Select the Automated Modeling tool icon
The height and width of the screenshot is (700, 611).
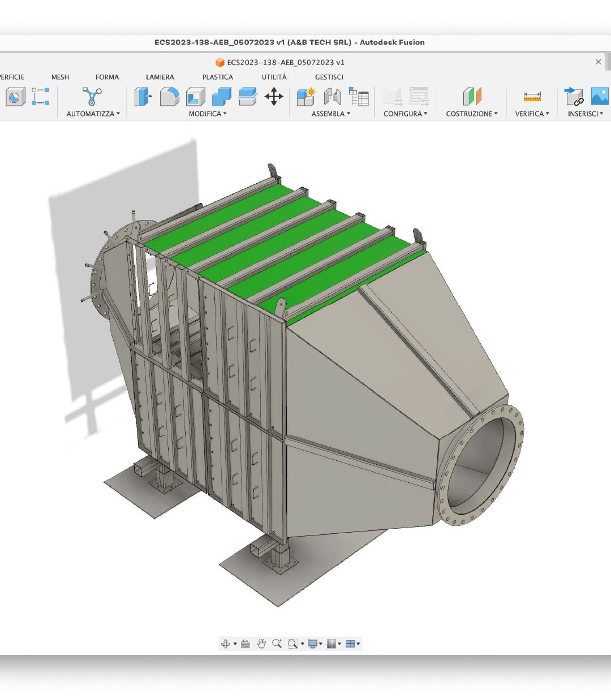coord(92,97)
